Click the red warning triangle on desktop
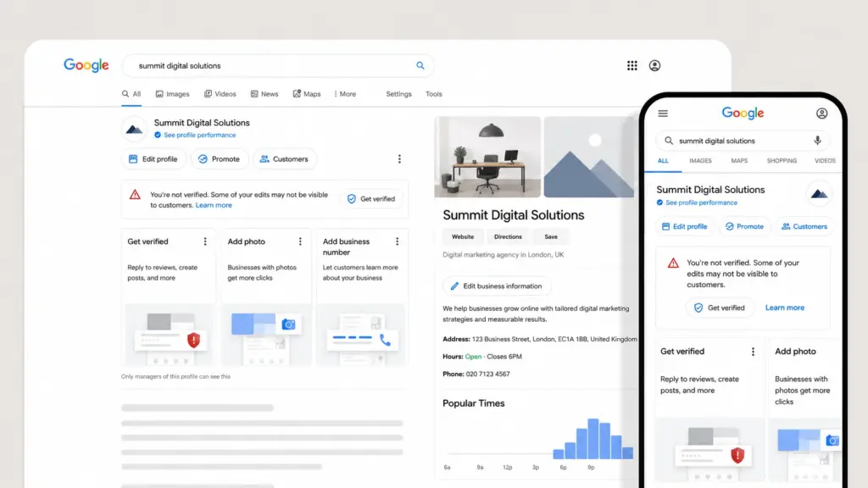 (135, 195)
